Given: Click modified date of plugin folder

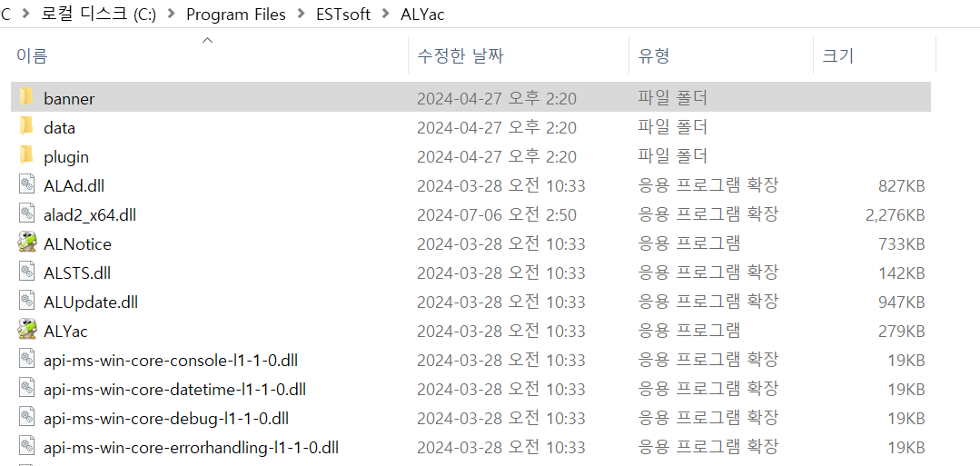Looking at the screenshot, I should click(496, 156).
